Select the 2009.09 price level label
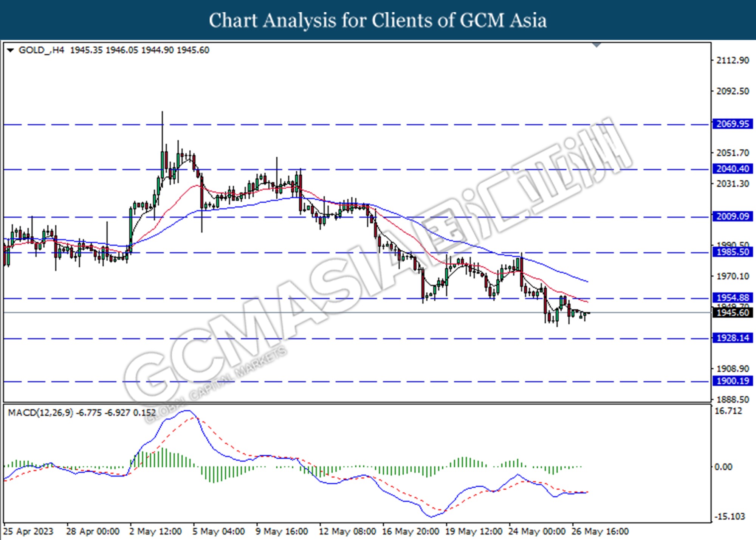Screen dimensions: 756x540 coord(733,216)
